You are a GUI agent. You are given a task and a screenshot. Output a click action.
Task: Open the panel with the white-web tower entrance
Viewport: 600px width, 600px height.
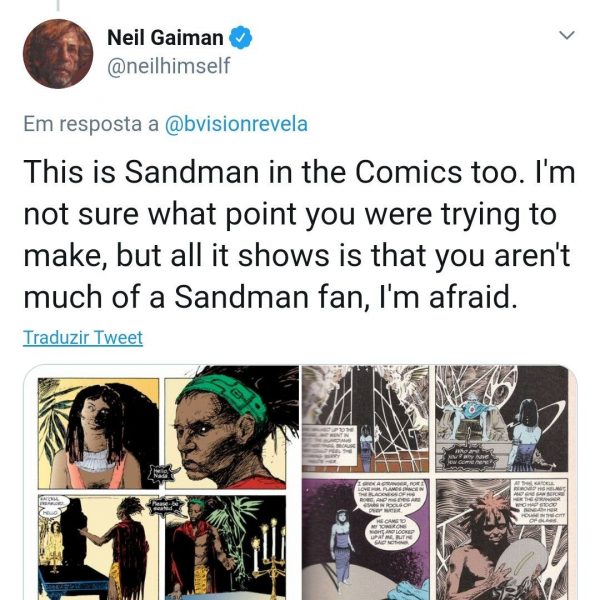365,419
